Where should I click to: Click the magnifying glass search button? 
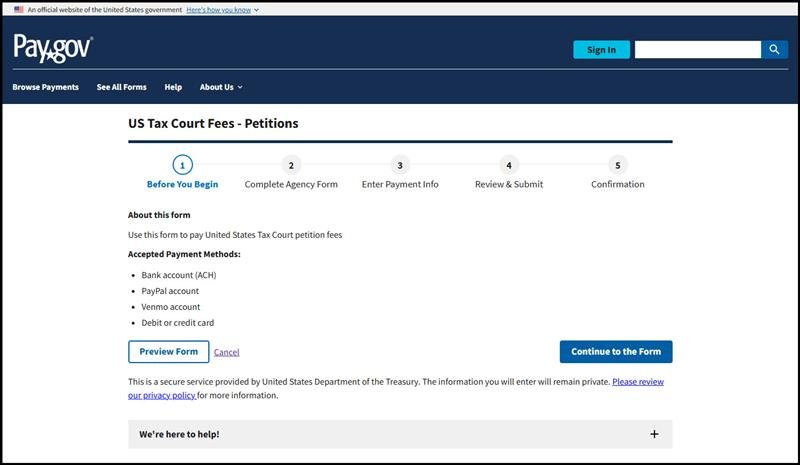775,49
